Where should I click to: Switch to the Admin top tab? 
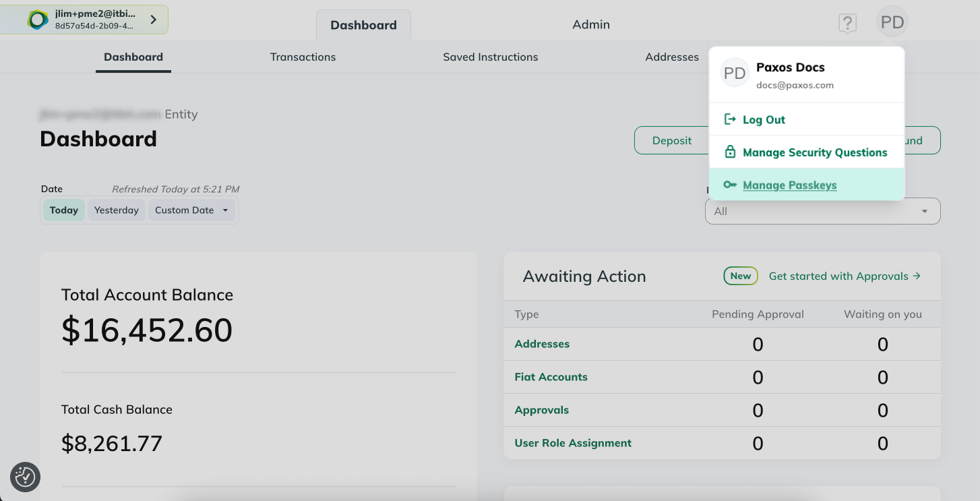pos(591,24)
